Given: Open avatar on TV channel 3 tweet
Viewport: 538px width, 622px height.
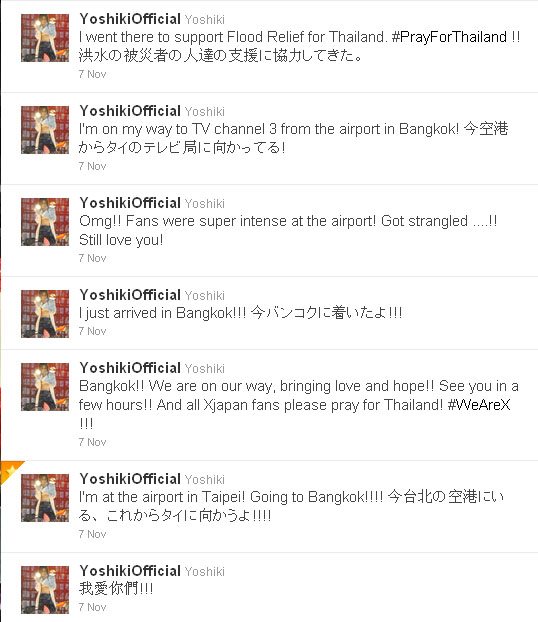Looking at the screenshot, I should [45, 130].
